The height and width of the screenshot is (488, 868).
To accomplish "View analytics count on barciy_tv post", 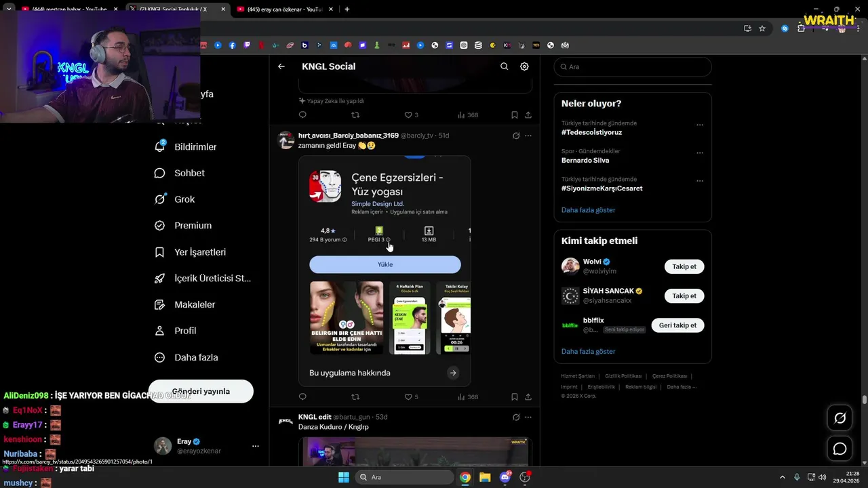I will point(468,396).
